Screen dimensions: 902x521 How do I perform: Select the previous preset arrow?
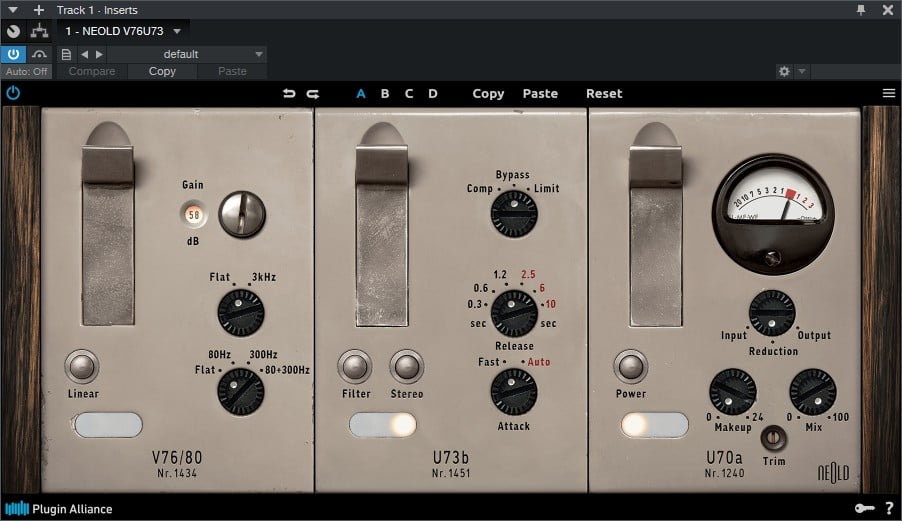pyautogui.click(x=85, y=54)
